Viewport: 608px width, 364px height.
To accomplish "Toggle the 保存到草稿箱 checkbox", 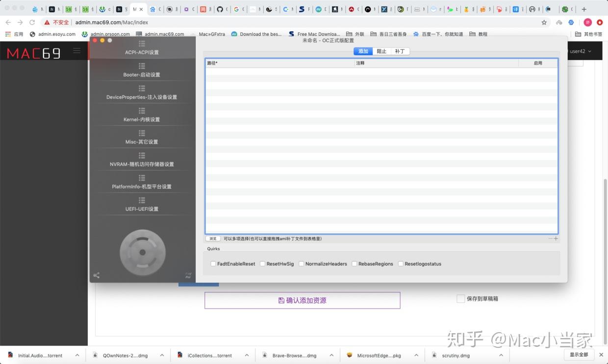I will coord(460,298).
